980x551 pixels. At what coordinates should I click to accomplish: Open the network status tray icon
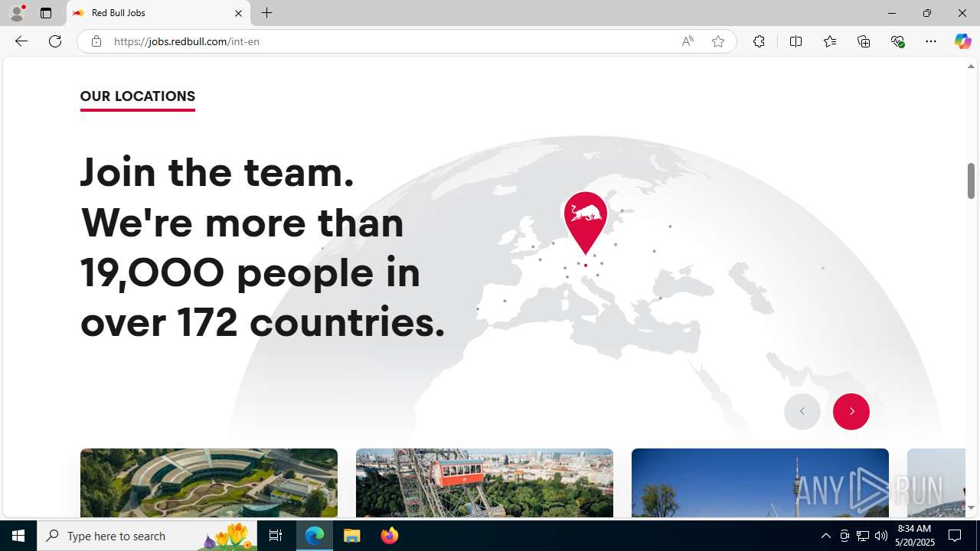863,536
